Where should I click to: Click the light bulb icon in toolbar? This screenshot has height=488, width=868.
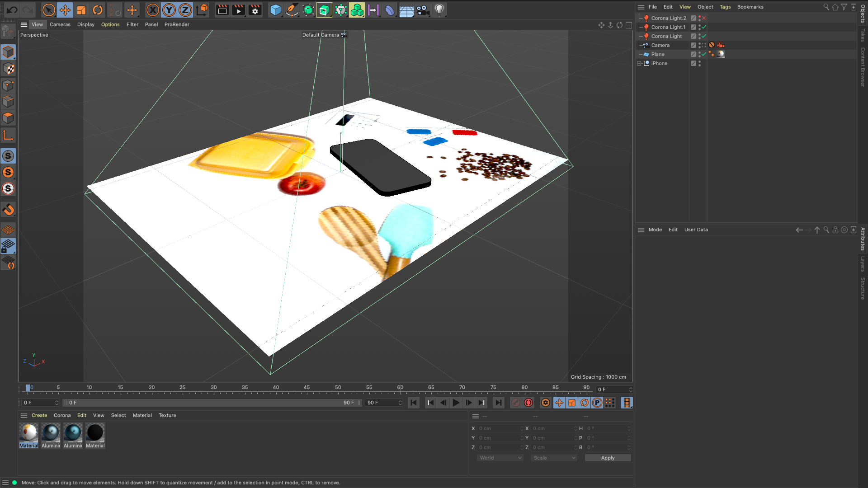tap(439, 10)
